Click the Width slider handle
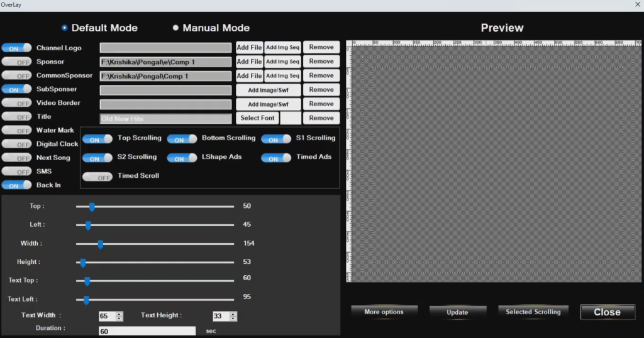The height and width of the screenshot is (338, 644). pyautogui.click(x=100, y=243)
